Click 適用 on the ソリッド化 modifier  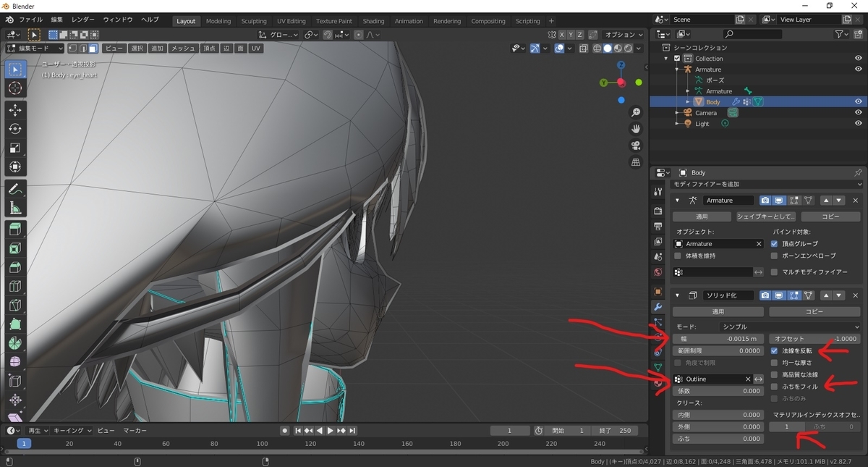click(718, 311)
